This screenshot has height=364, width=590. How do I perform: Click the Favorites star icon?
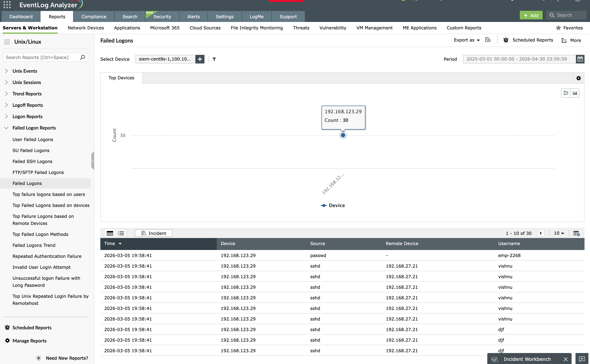point(558,28)
